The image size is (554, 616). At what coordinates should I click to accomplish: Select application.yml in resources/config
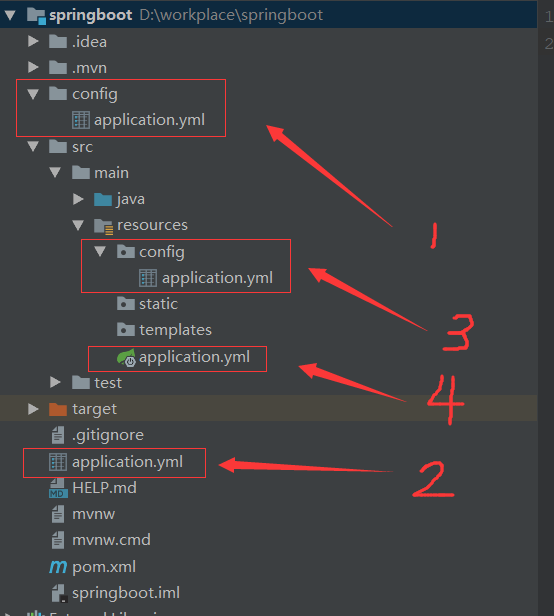click(217, 278)
